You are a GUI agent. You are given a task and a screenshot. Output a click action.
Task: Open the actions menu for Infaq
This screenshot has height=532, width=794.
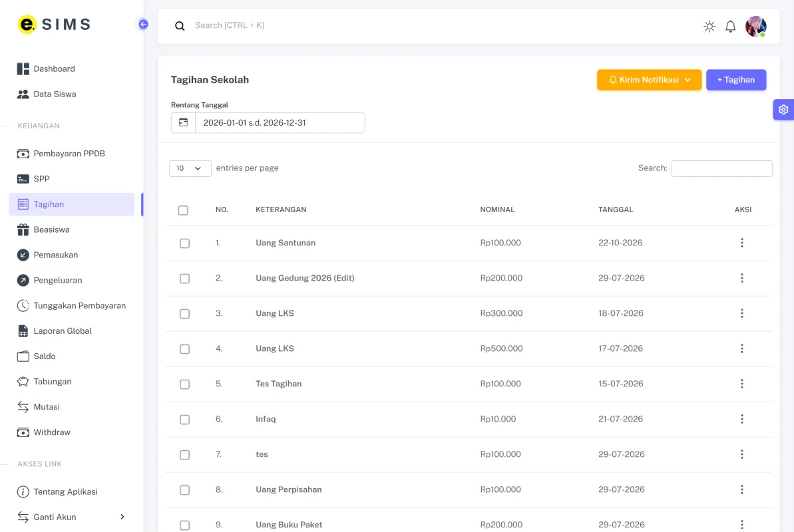[x=742, y=419]
